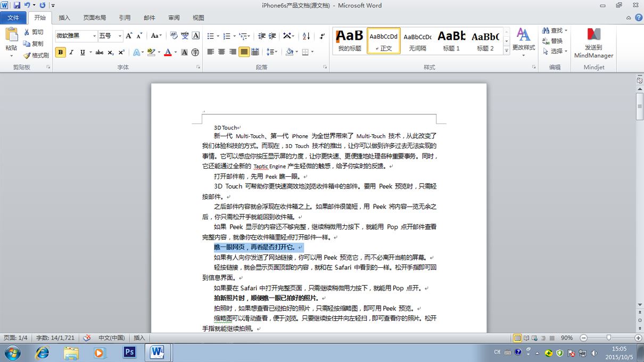
Task: Expand the underline style dropdown arrow
Action: (x=90, y=52)
